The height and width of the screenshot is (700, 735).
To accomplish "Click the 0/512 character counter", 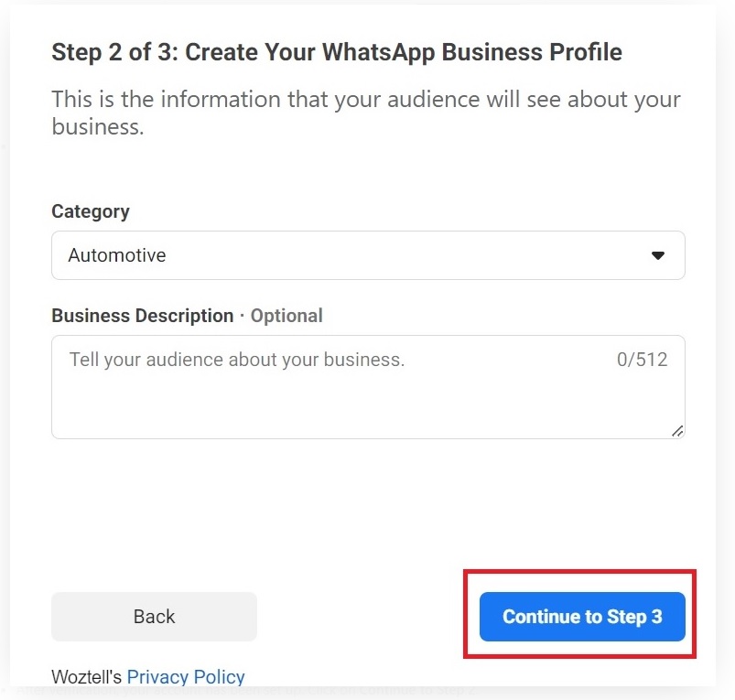I will [x=642, y=360].
